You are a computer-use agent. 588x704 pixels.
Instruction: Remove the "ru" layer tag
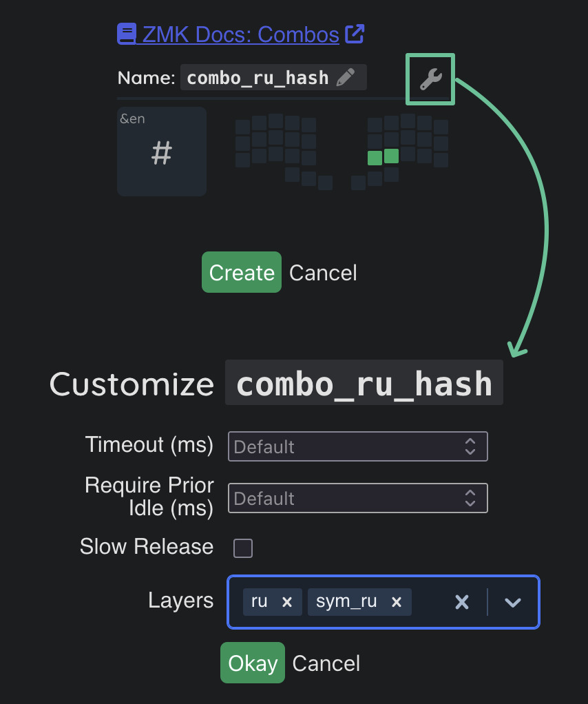pos(287,602)
